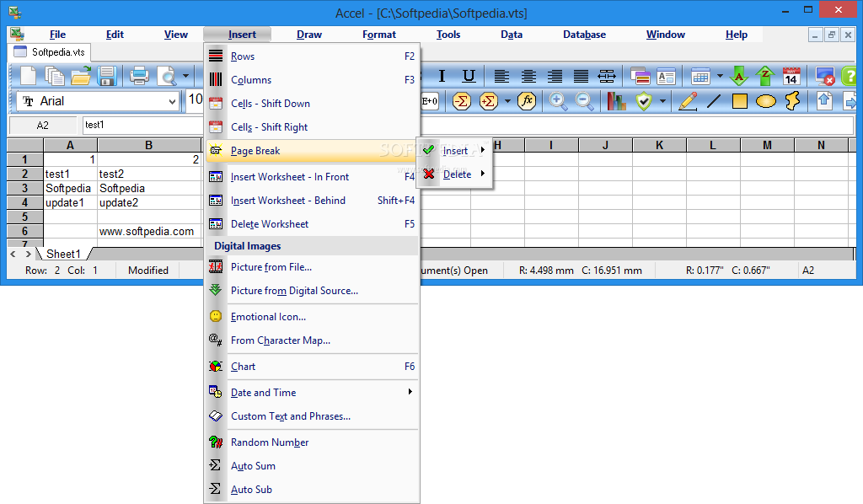Click the Print Preview magnifier icon

pyautogui.click(x=167, y=76)
